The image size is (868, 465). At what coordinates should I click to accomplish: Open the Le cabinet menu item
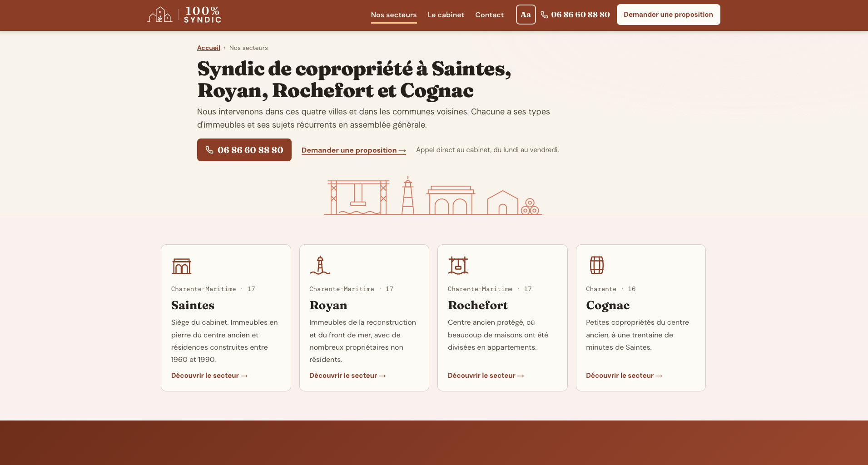tap(446, 15)
